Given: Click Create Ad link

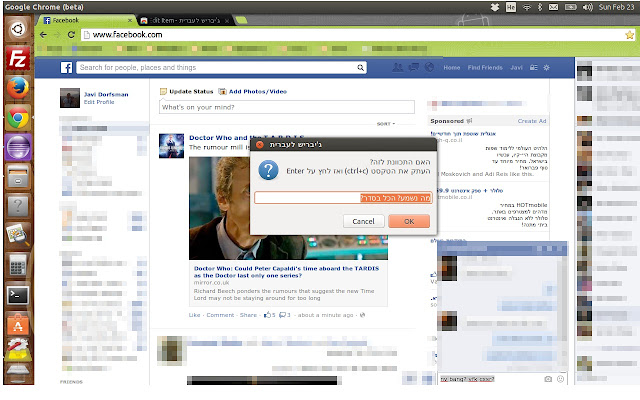Looking at the screenshot, I should coord(532,121).
